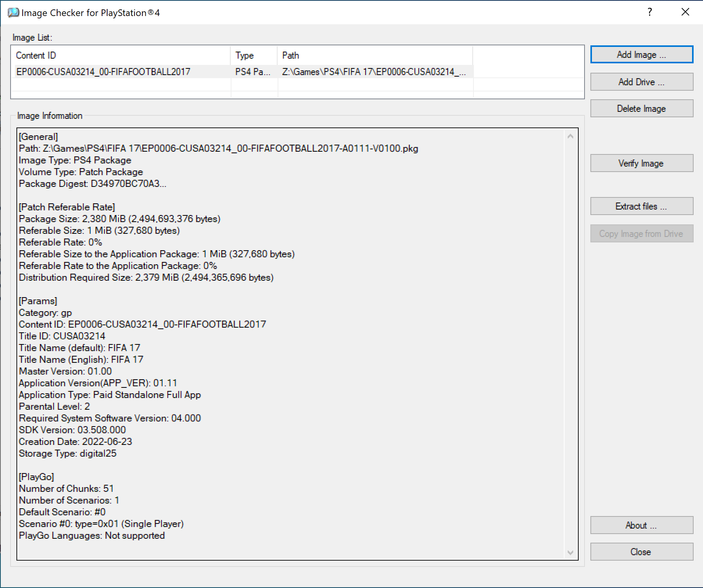703x588 pixels.
Task: Open the About dialog
Action: (x=642, y=525)
